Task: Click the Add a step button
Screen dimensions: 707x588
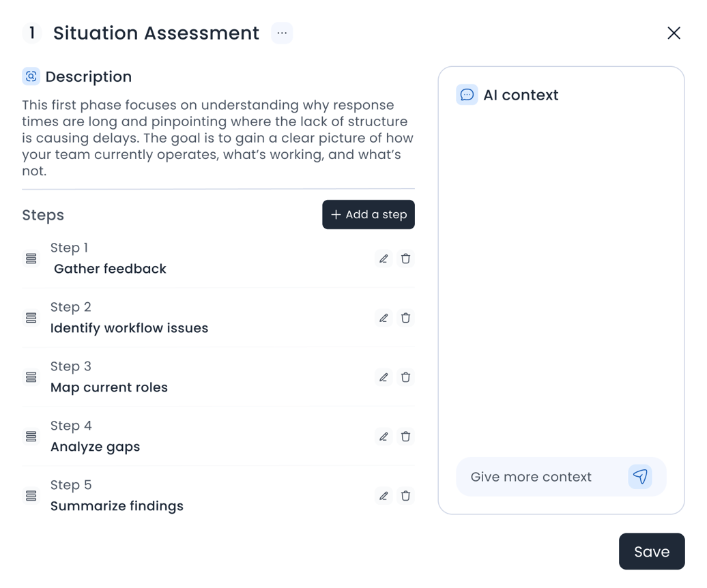Action: point(369,214)
